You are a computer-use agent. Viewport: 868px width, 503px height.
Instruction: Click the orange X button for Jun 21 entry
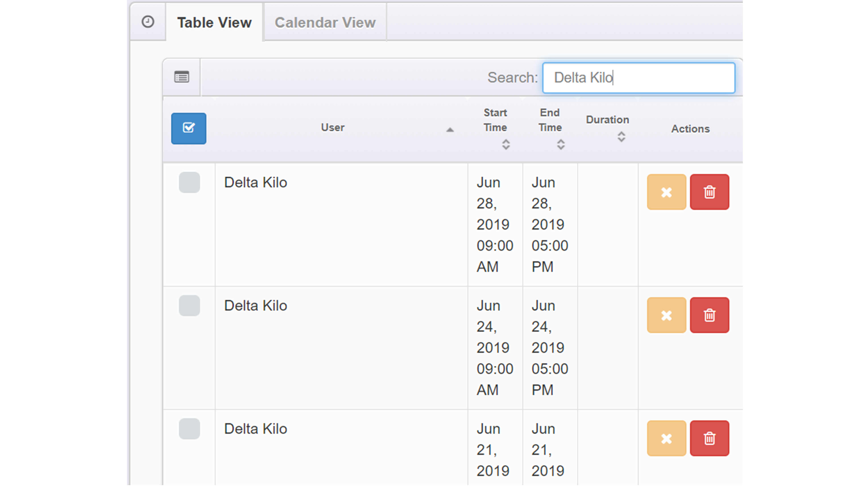(x=666, y=438)
